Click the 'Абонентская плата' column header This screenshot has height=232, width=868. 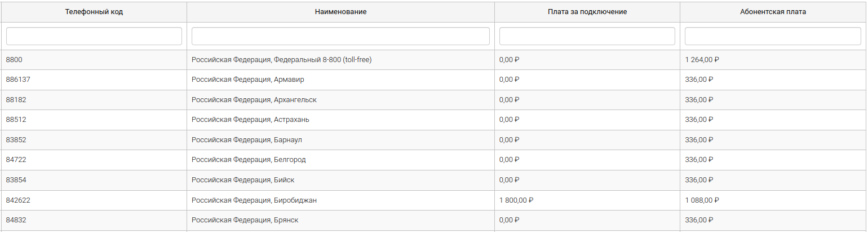(x=773, y=12)
